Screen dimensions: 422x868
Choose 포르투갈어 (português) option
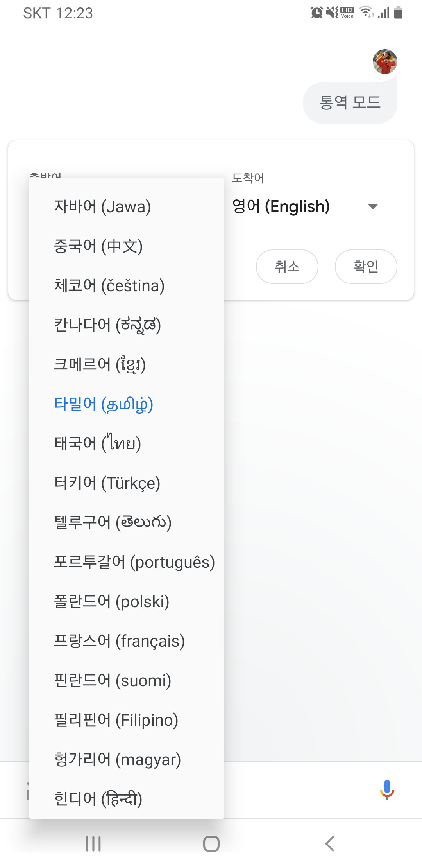(127, 562)
